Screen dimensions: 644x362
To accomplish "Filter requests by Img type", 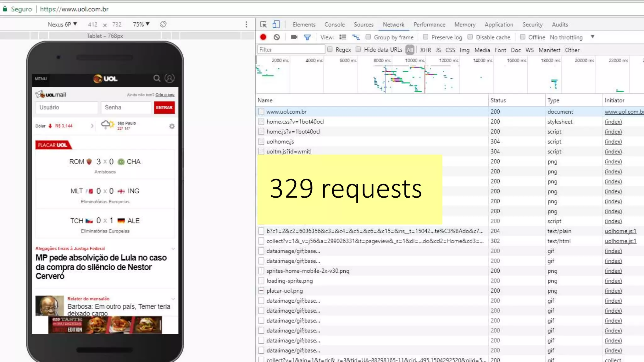I will 464,50.
